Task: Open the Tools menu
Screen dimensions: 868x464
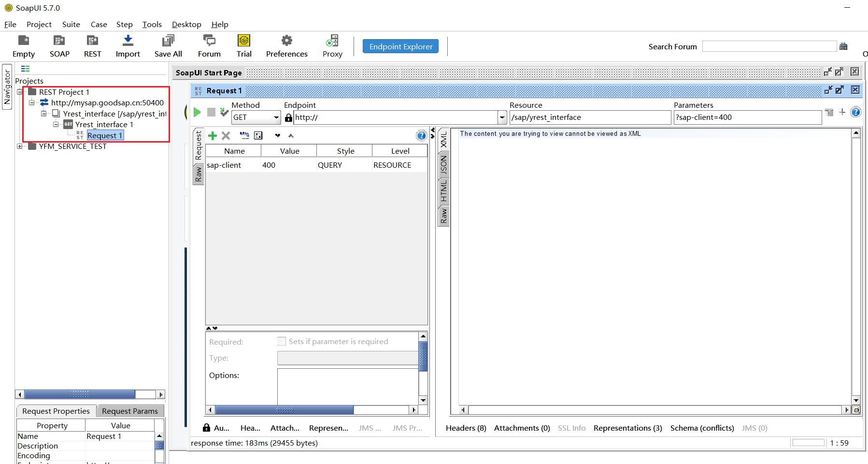Action: [152, 24]
